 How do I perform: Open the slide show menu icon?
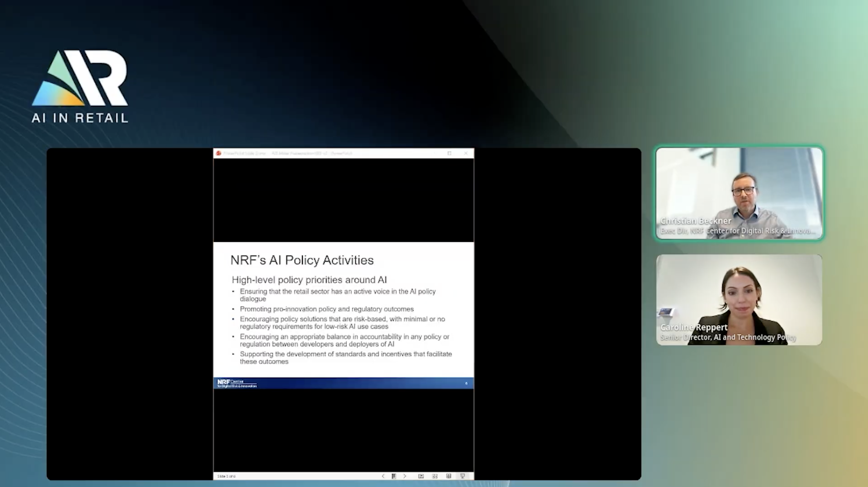click(x=394, y=476)
